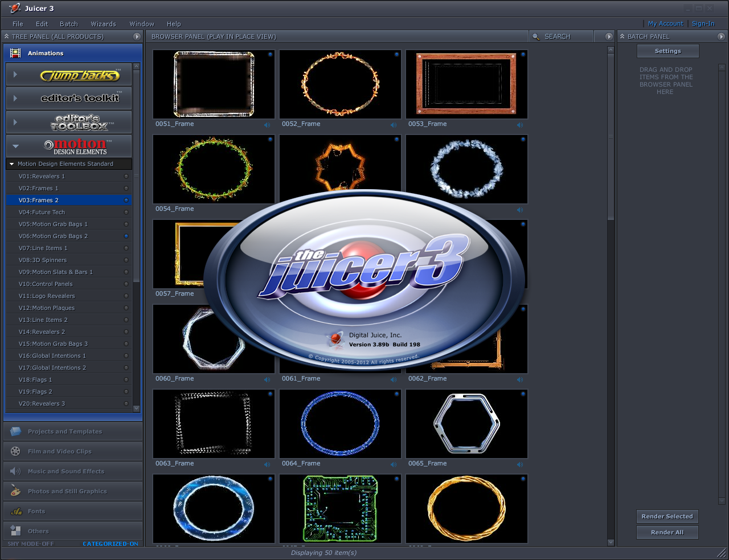Click the speaker icon beside 0062_Frame
The height and width of the screenshot is (560, 729).
[520, 379]
